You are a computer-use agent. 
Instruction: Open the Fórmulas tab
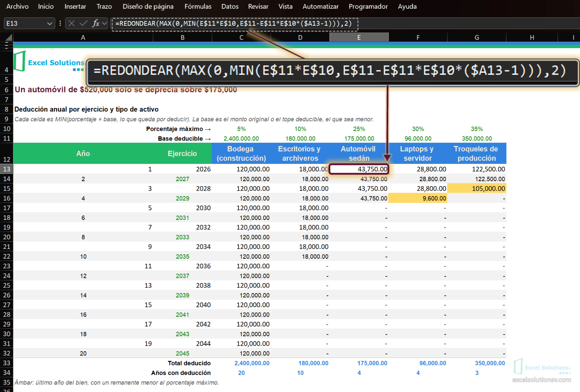pos(198,7)
